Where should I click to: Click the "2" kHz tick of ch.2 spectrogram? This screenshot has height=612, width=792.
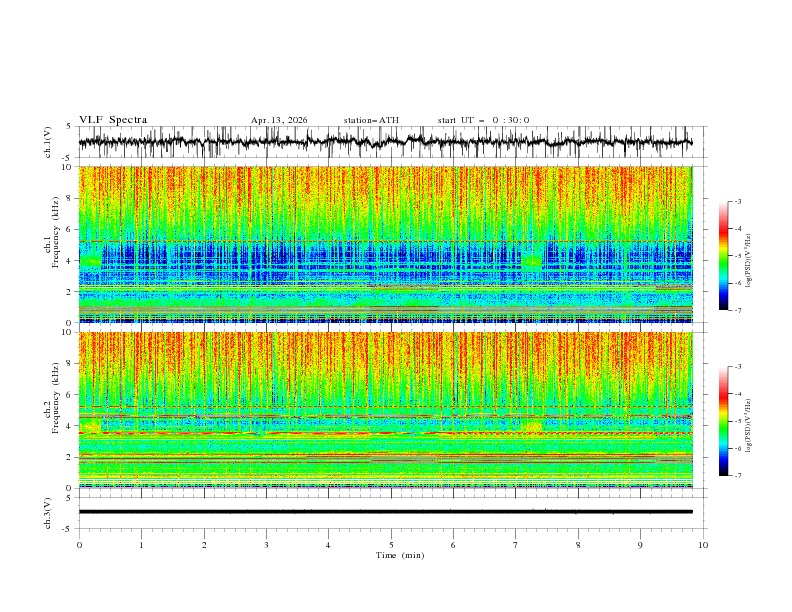(71, 457)
